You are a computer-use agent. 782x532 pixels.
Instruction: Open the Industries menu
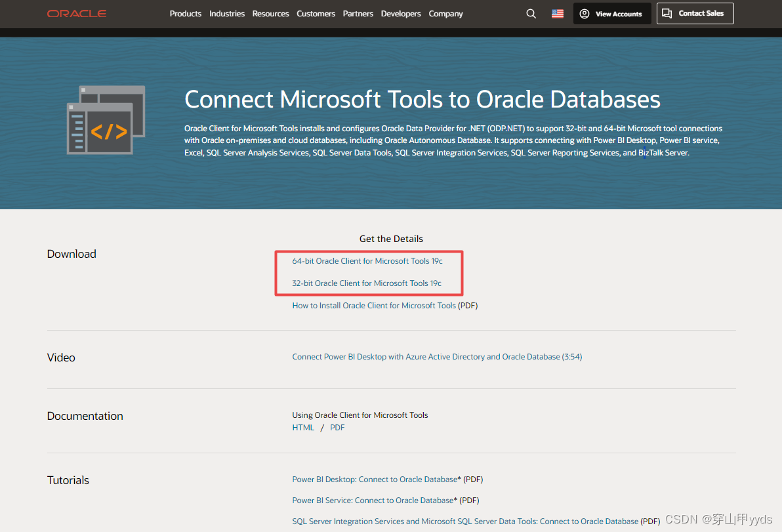pyautogui.click(x=227, y=14)
